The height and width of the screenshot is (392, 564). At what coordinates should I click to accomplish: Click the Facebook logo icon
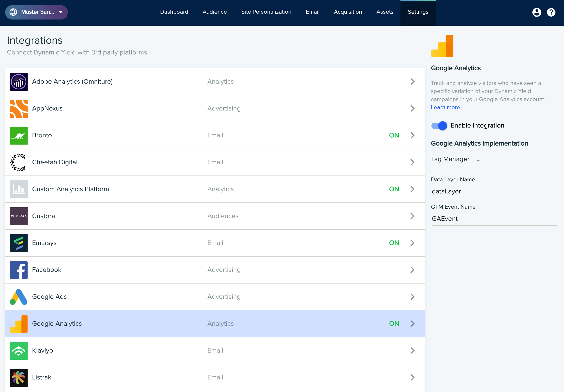click(18, 270)
